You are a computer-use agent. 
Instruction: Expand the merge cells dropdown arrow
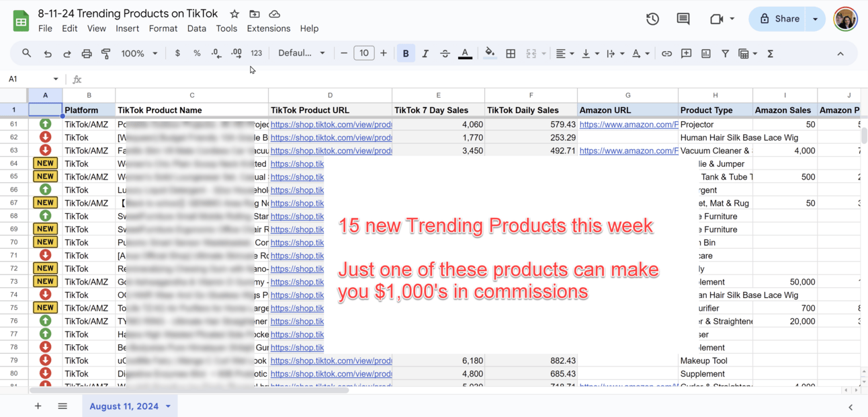click(544, 53)
